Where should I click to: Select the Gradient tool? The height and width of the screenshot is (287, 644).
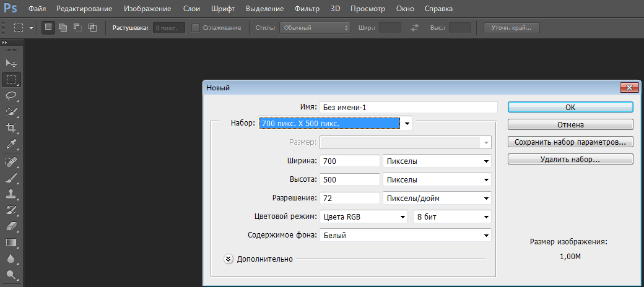coord(11,242)
